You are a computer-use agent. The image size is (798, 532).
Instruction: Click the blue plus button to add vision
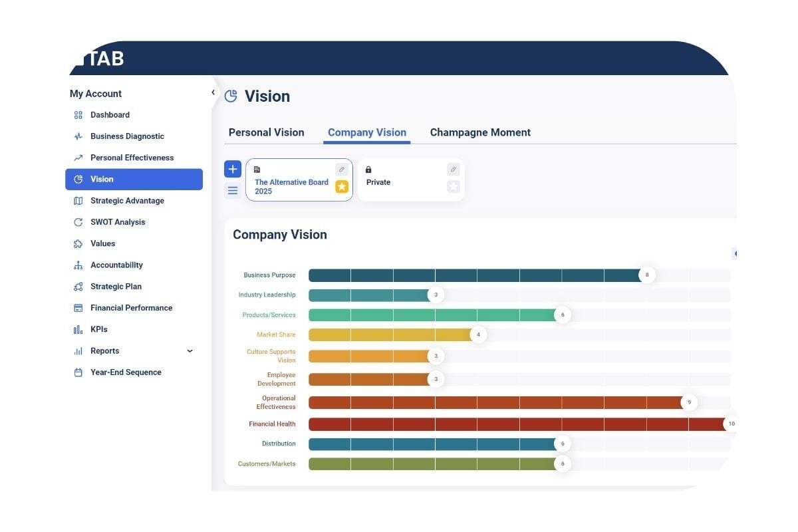[x=233, y=169]
